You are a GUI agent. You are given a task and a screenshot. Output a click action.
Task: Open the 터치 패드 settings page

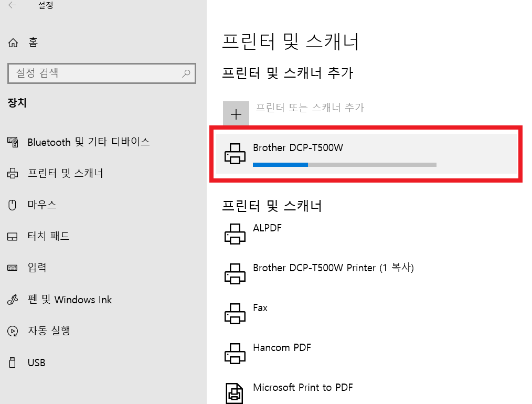coord(48,236)
